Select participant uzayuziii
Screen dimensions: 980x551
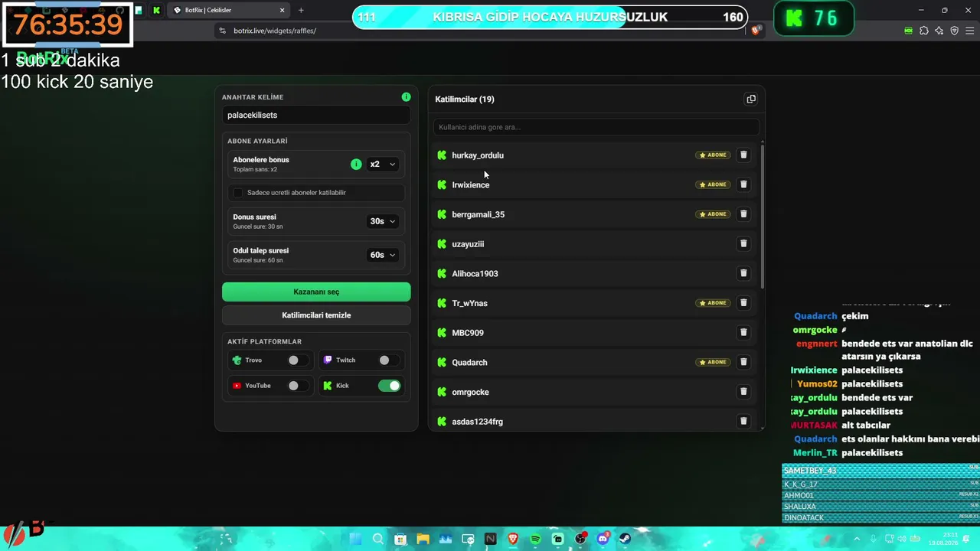[x=468, y=244]
